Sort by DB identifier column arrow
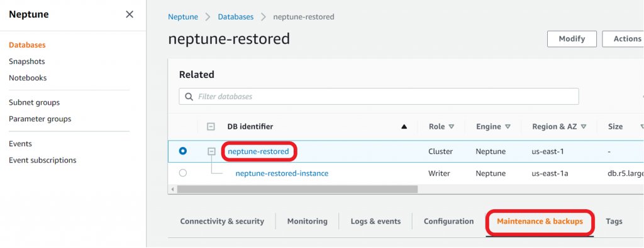Image resolution: width=644 pixels, height=248 pixels. click(404, 127)
